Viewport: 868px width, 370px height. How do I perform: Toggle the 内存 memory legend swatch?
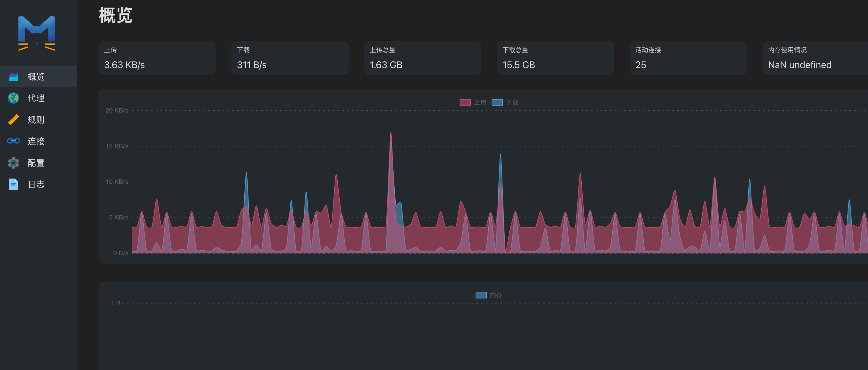coord(481,295)
